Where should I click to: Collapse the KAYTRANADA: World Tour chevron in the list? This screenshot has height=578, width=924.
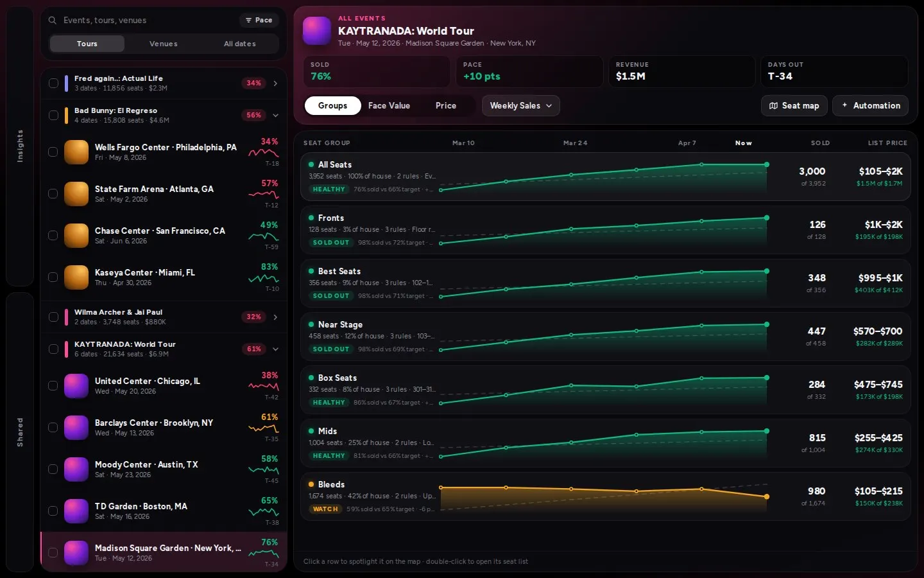(x=275, y=349)
